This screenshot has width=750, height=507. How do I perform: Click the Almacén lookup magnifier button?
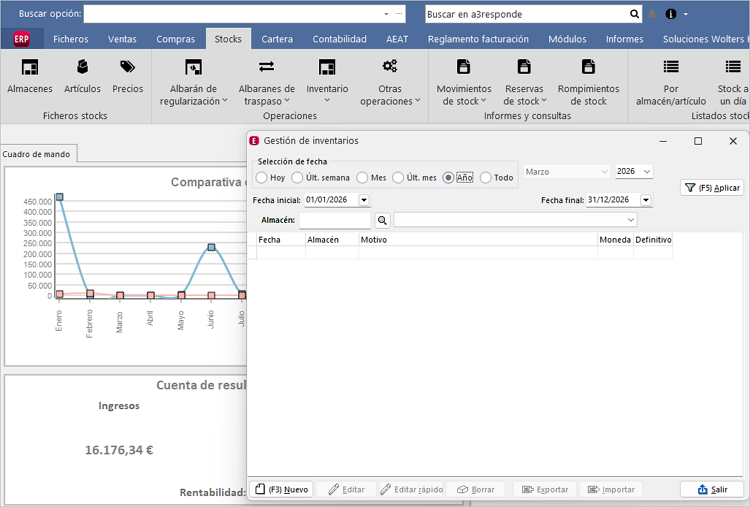(382, 220)
